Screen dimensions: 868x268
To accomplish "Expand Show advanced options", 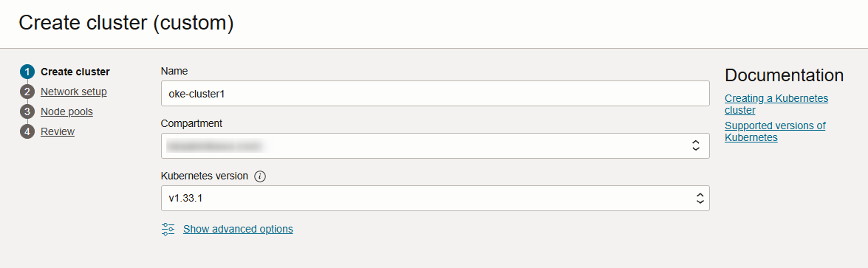I will click(x=238, y=229).
